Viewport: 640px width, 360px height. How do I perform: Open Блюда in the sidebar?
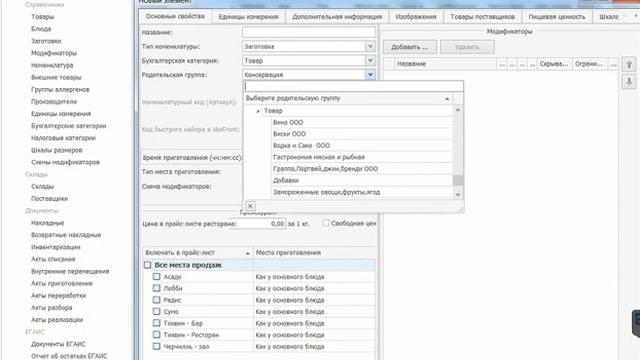(41, 29)
